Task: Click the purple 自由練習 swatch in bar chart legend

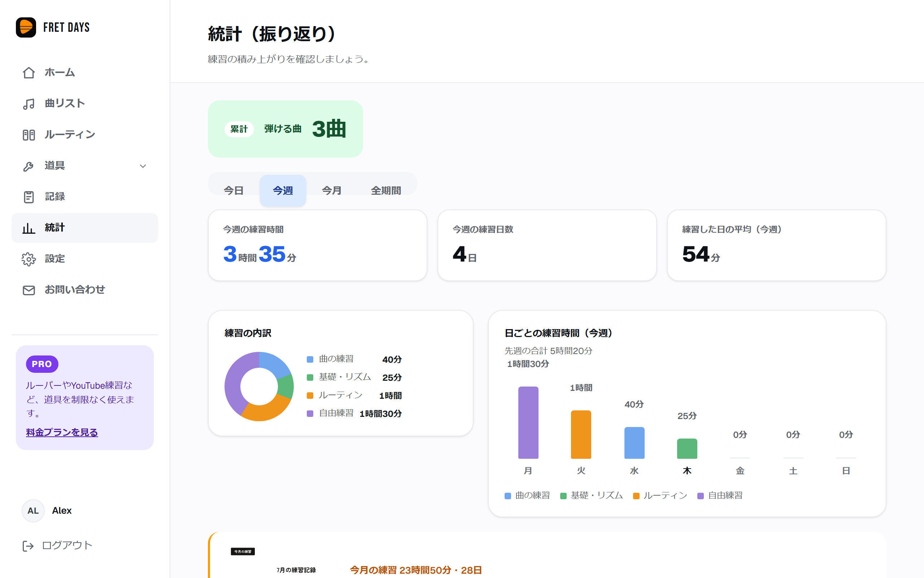Action: [x=701, y=496]
